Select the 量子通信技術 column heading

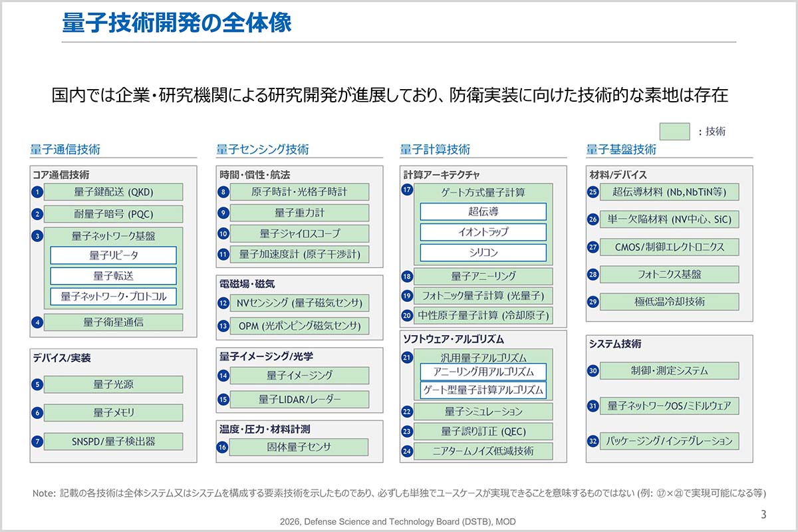65,150
